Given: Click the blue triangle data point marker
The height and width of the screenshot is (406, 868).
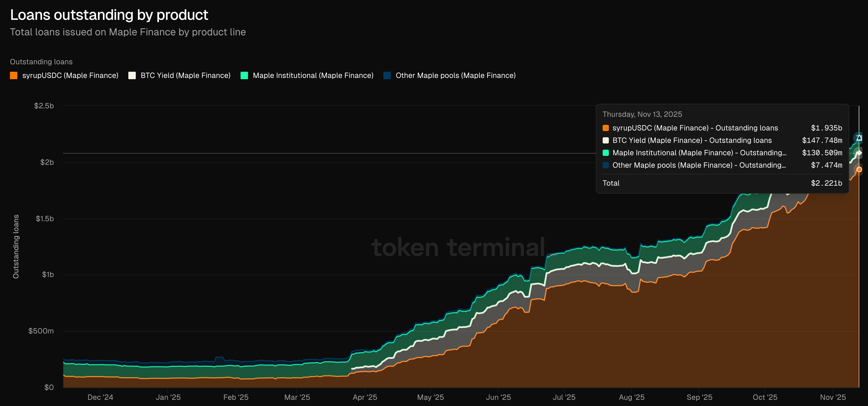Looking at the screenshot, I should 859,137.
